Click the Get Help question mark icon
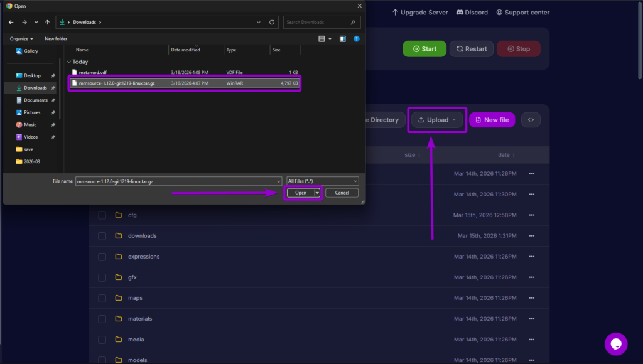 [x=355, y=38]
